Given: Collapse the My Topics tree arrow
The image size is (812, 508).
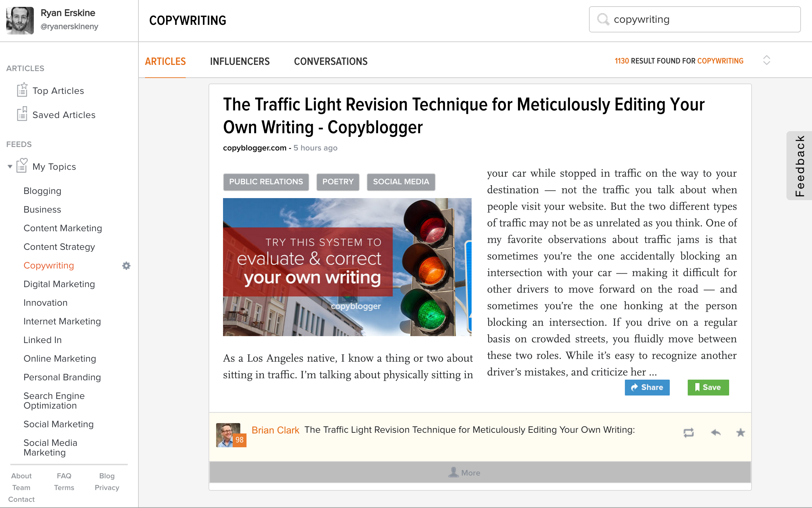Looking at the screenshot, I should [x=10, y=167].
